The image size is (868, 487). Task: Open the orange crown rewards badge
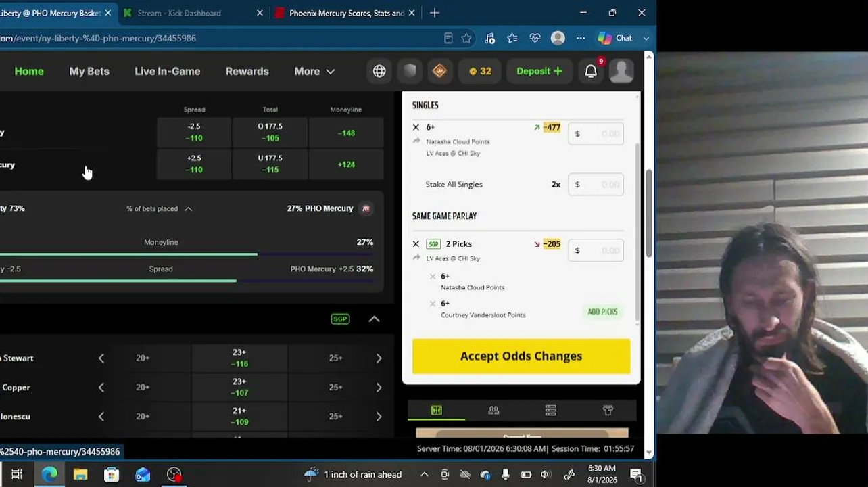tap(439, 71)
